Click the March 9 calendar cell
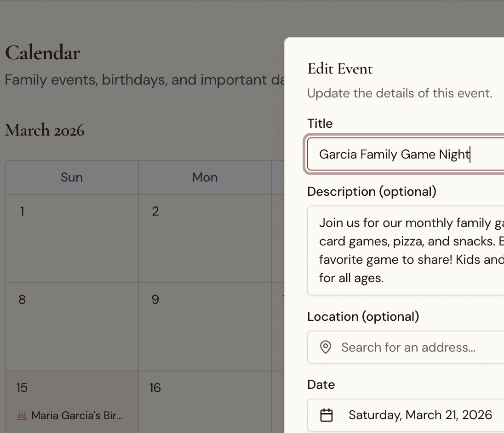Screen dimensions: 504x433 click(205, 326)
